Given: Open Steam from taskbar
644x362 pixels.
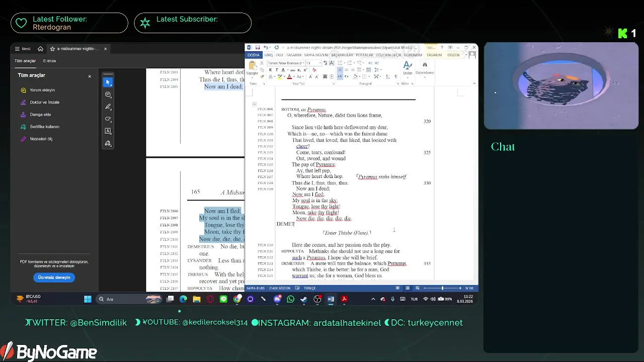Looking at the screenshot, I should click(x=304, y=299).
